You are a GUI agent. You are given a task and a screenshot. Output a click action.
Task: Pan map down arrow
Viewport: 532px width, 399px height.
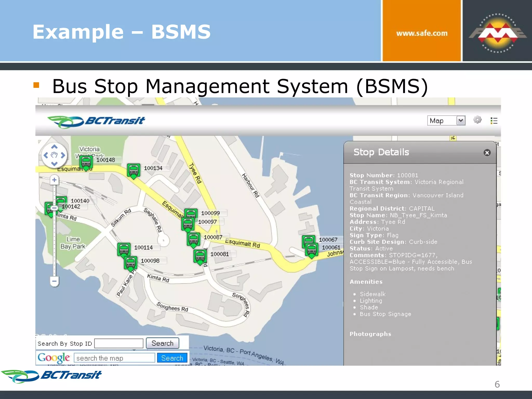[54, 164]
